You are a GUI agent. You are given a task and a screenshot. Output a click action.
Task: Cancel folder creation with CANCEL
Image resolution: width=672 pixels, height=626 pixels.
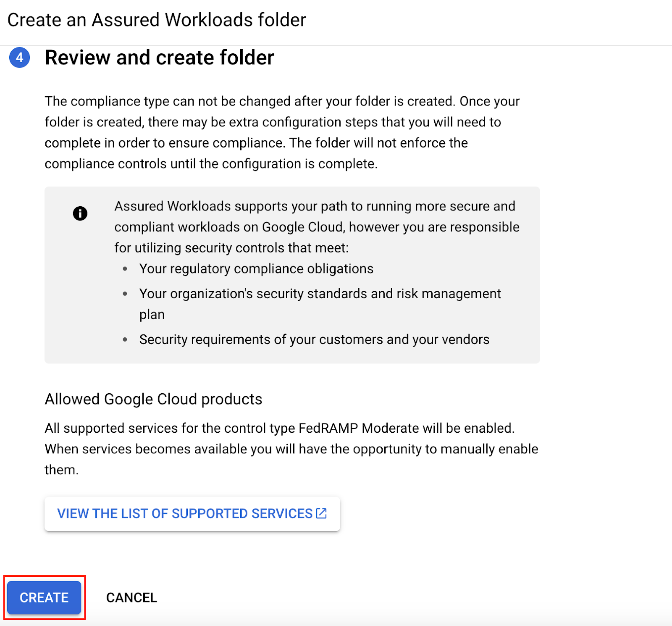tap(131, 597)
